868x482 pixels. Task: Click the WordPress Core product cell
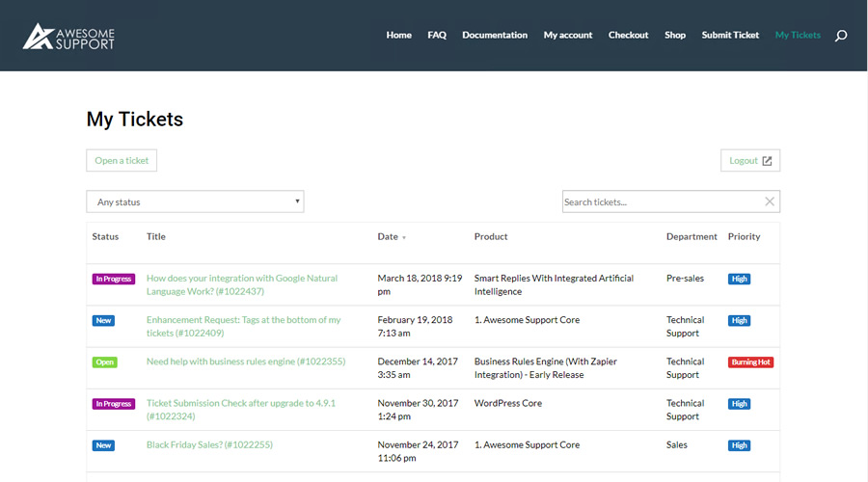point(508,403)
